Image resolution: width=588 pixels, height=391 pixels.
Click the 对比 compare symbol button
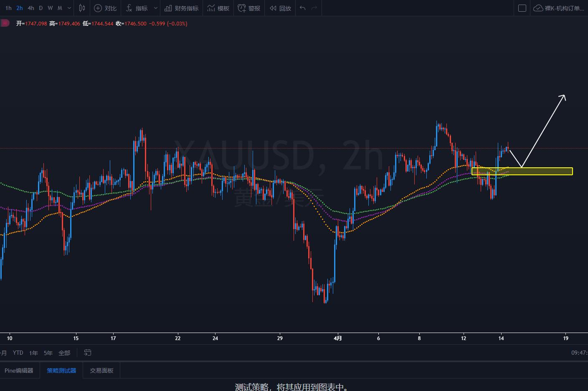105,8
